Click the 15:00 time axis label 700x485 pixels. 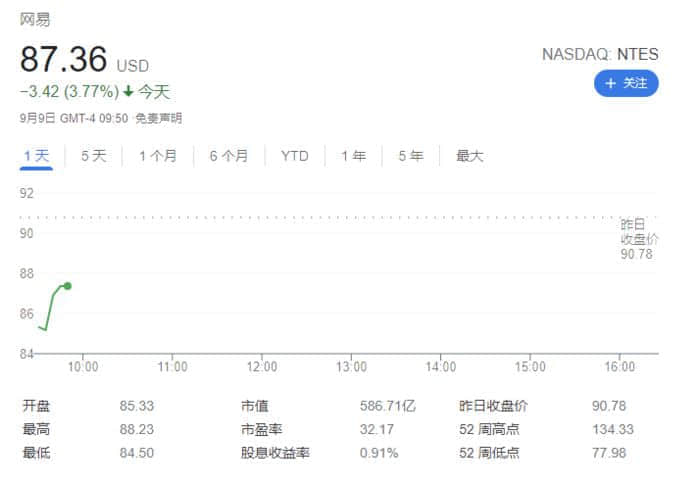[x=530, y=367]
